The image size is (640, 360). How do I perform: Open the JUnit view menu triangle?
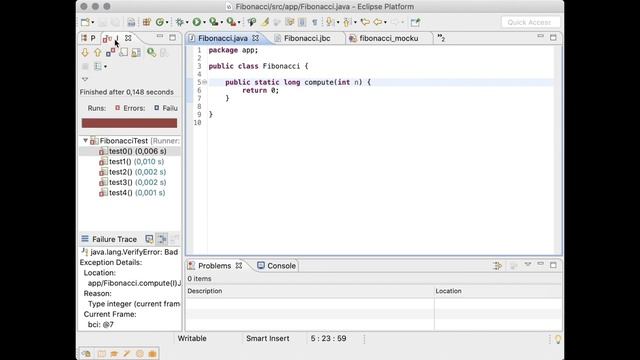[85, 79]
